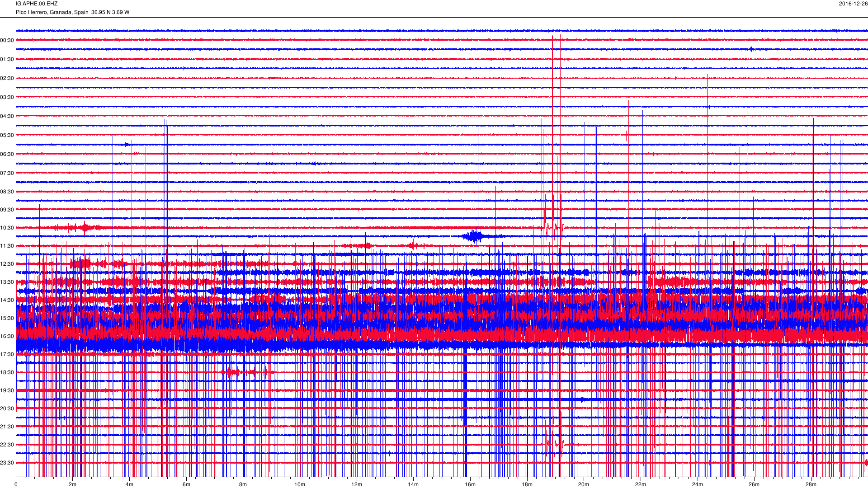Click the 24m axis tick label

pos(698,484)
